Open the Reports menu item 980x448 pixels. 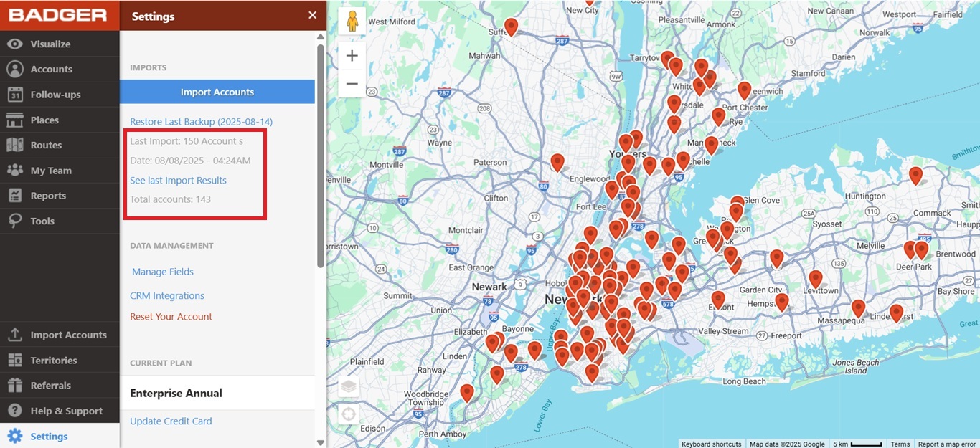pos(60,196)
